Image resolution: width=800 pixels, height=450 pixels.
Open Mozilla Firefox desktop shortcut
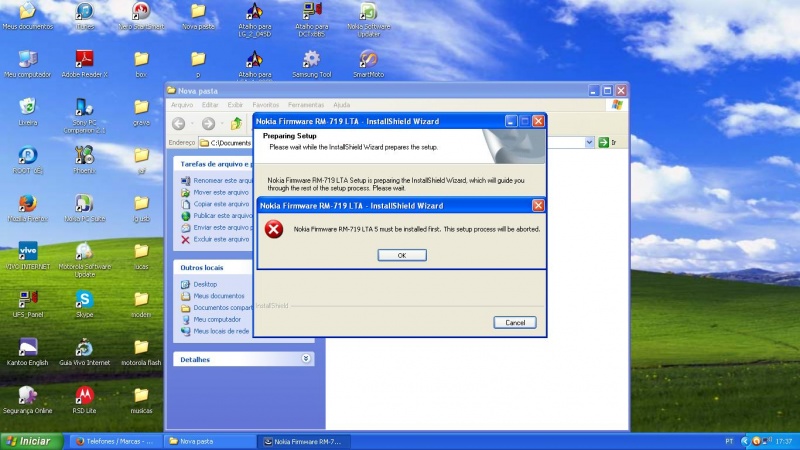(x=28, y=208)
